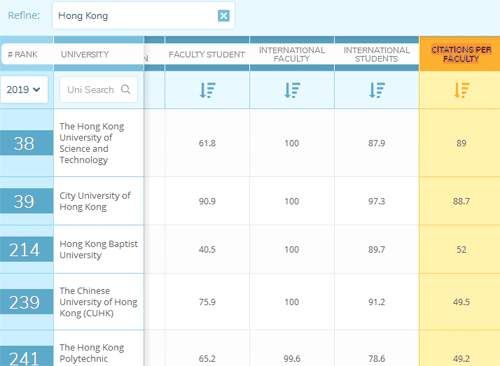This screenshot has width=500, height=366.
Task: Sort by International Students score
Action: tap(377, 90)
